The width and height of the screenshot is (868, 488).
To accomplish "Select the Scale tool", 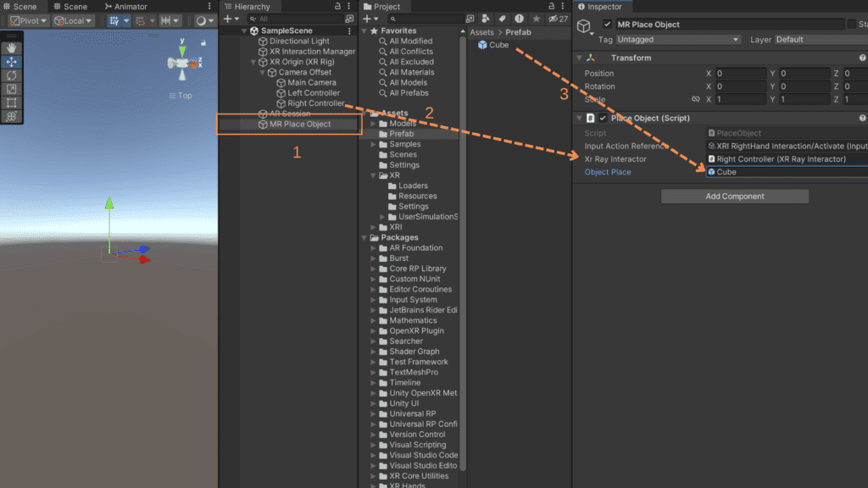I will pos(10,89).
